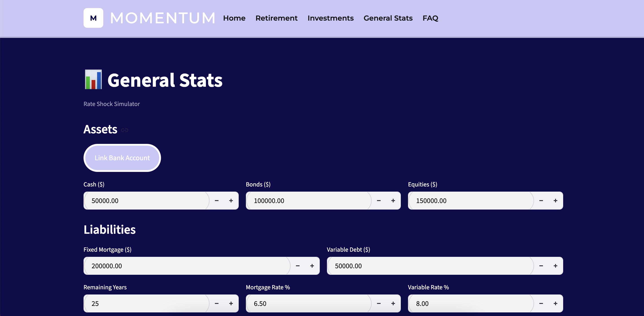
Task: Click into the Fixed Mortgage amount field
Action: (187, 266)
